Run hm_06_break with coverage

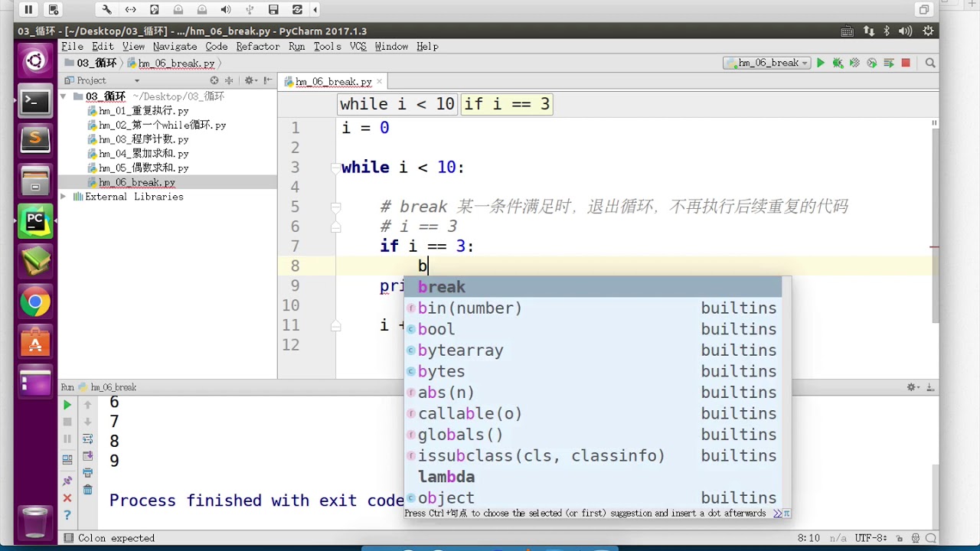point(854,64)
